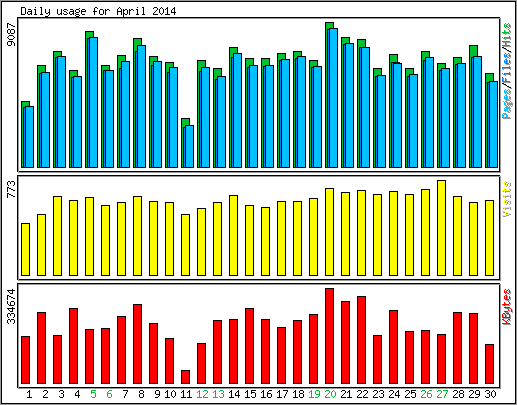Click the tallest red KBytes bar, day 20
Viewport: 517px width, 405px height.
[x=329, y=336]
